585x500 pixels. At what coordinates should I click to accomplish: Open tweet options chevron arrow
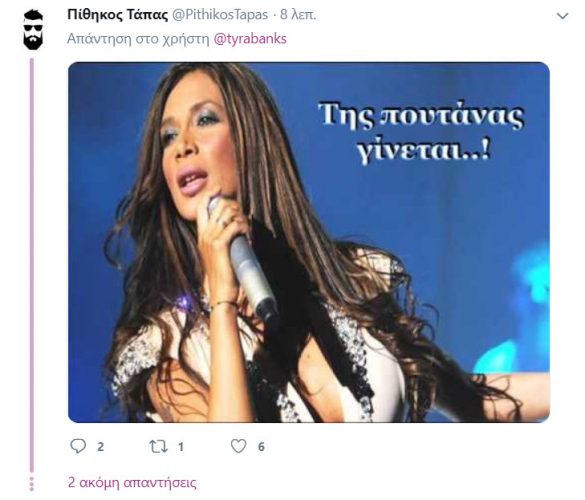[x=562, y=16]
